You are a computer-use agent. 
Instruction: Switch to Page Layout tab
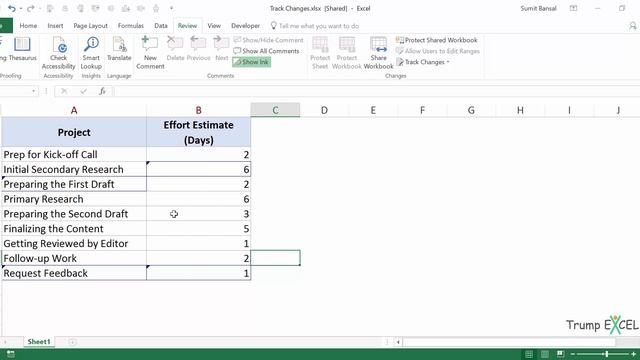[90, 26]
